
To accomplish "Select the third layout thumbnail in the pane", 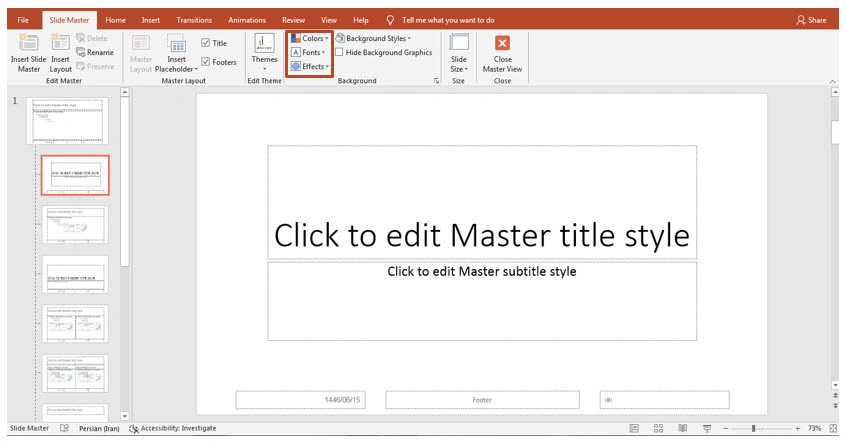I will (76, 275).
